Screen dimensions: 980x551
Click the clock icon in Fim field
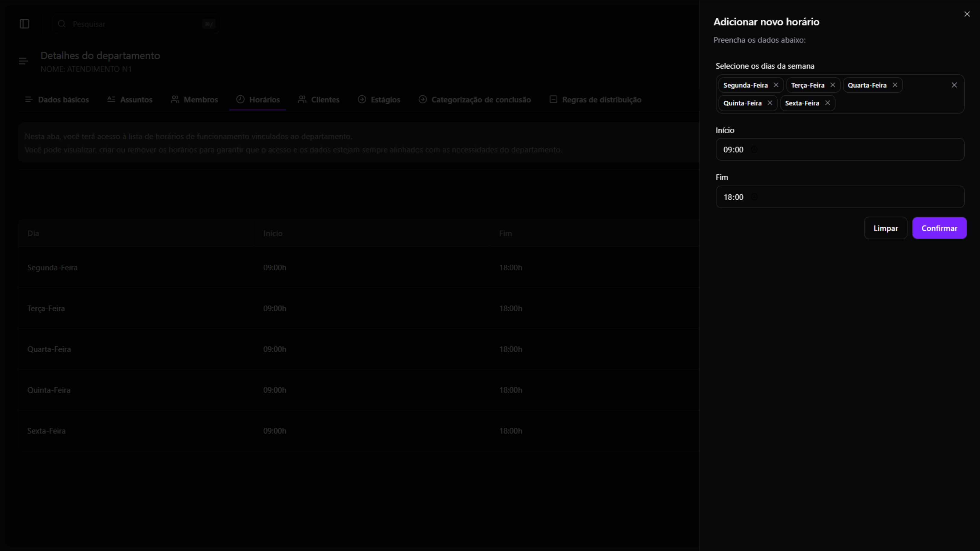point(754,197)
